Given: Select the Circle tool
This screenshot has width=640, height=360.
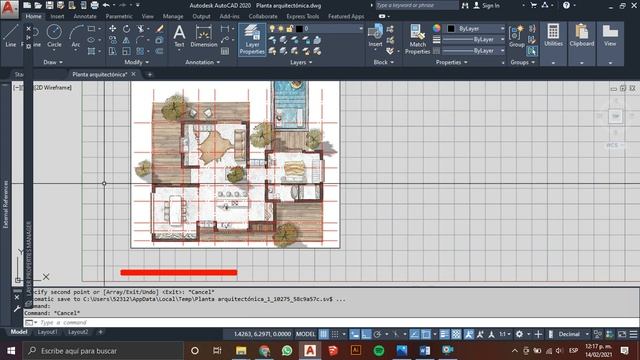Looking at the screenshot, I should coord(54,36).
